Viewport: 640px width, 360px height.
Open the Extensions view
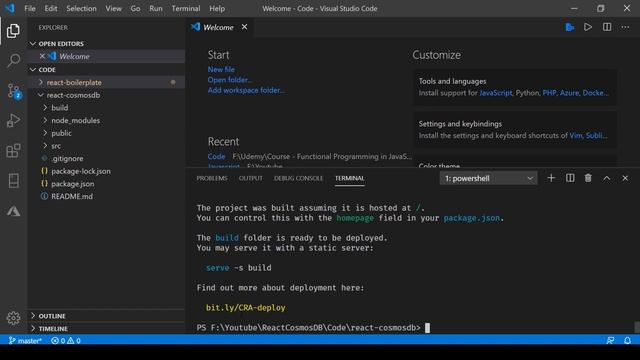(x=13, y=151)
